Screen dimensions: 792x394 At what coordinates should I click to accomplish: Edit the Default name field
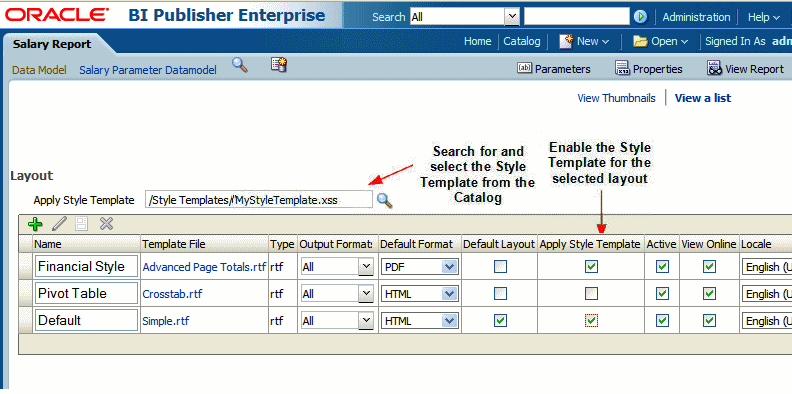tap(86, 320)
